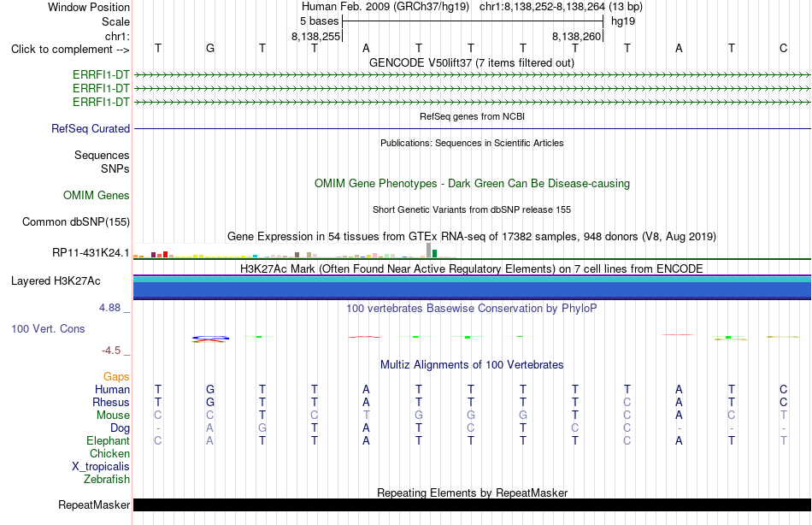Open the Layered H3K27Ac track label
The image size is (812, 525).
tap(56, 281)
